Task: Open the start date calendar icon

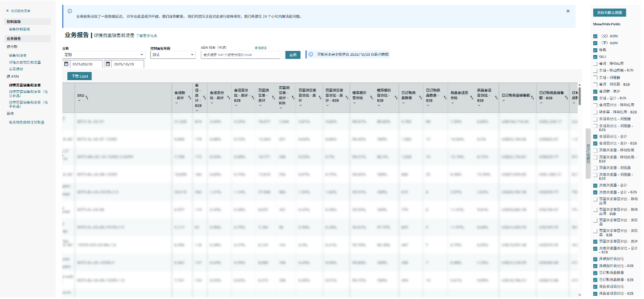Action: (67, 64)
